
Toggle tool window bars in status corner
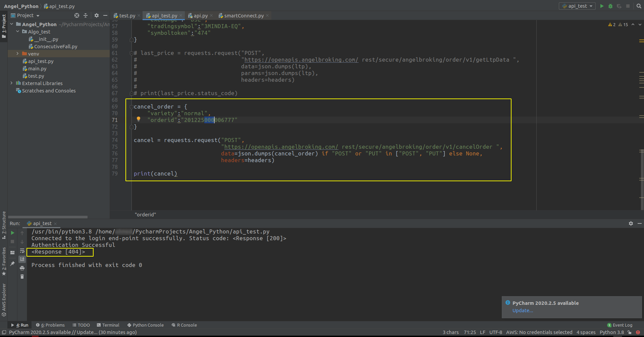4,332
